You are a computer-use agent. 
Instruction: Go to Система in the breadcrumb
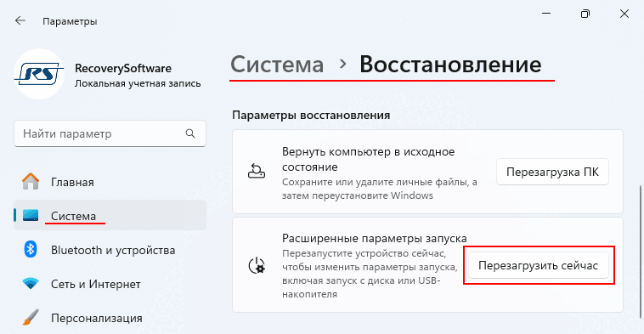tap(277, 65)
